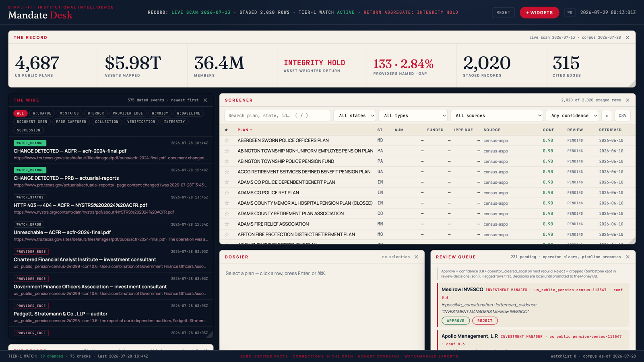The image size is (644, 362).
Task: Star Affton Fire Protection District Retirement Plan
Action: (x=227, y=234)
